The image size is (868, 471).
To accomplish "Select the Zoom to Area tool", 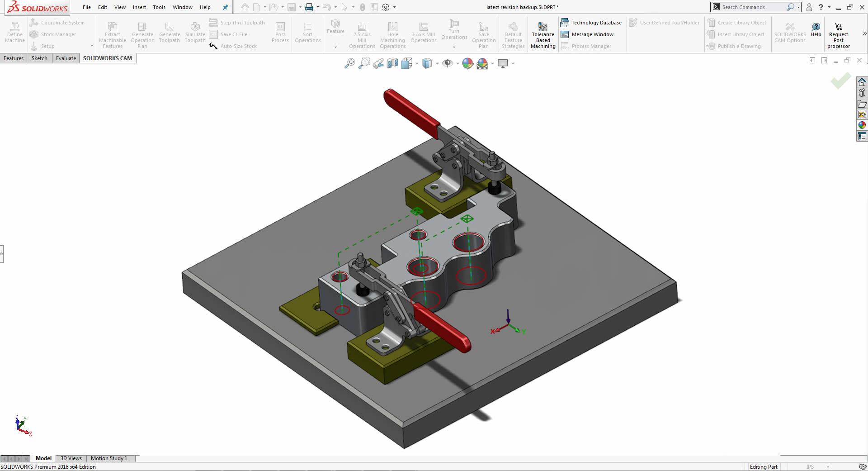I will pyautogui.click(x=364, y=64).
